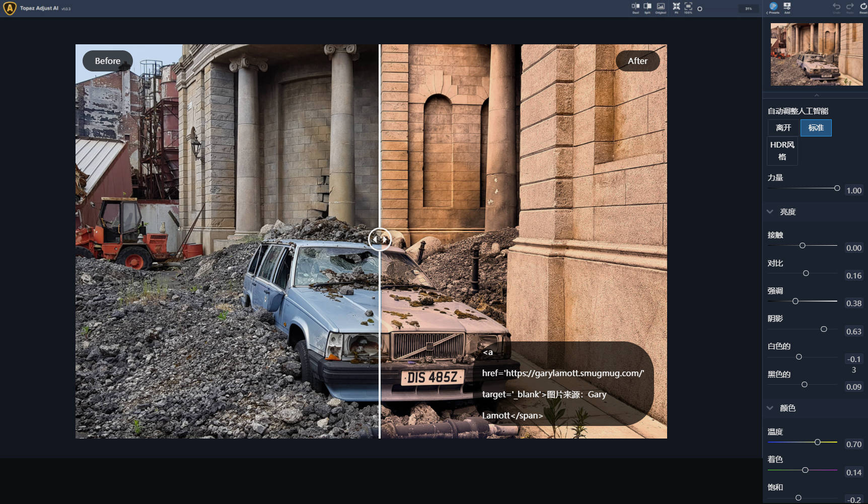868x504 pixels.
Task: Click the 温度 value field 0.70
Action: 854,445
